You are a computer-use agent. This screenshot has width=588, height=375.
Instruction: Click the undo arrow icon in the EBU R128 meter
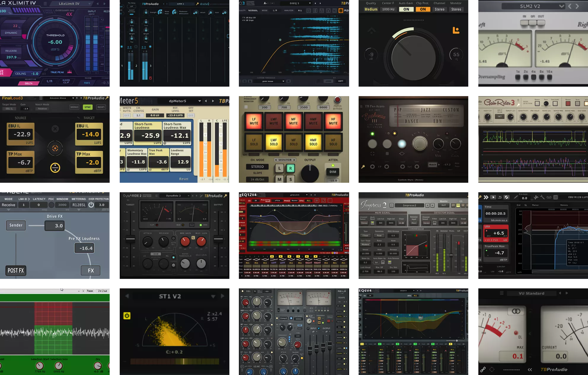point(500,197)
